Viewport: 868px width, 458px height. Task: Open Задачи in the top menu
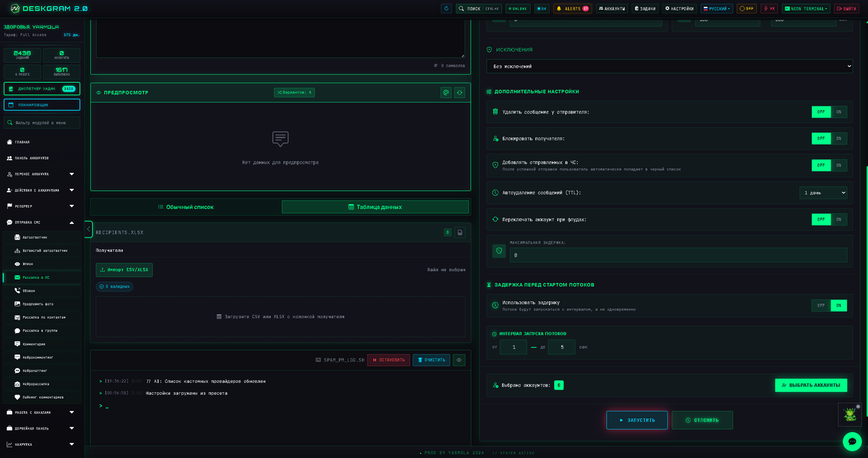(645, 9)
